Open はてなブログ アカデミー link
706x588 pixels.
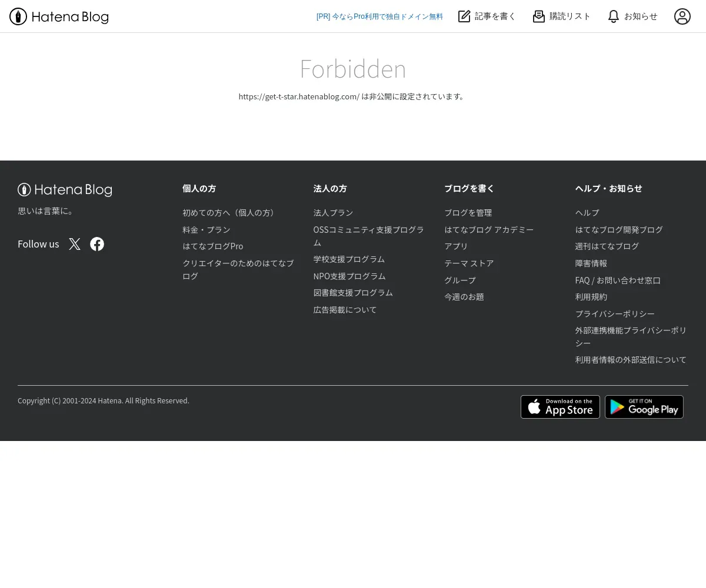tap(489, 229)
